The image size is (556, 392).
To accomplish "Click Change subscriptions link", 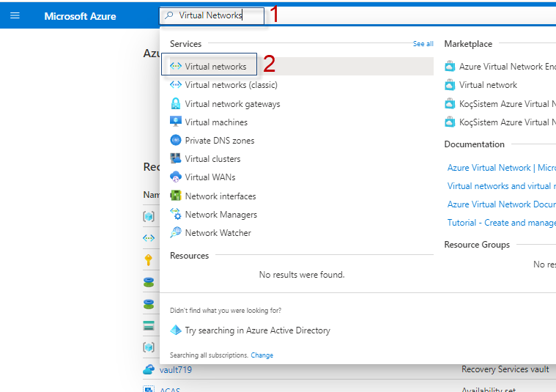I will pyautogui.click(x=262, y=355).
